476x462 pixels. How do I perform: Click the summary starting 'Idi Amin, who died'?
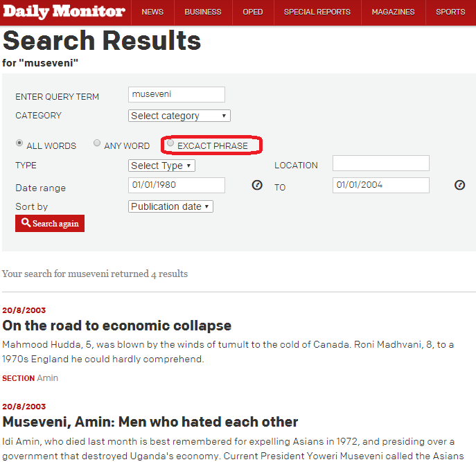233,449
